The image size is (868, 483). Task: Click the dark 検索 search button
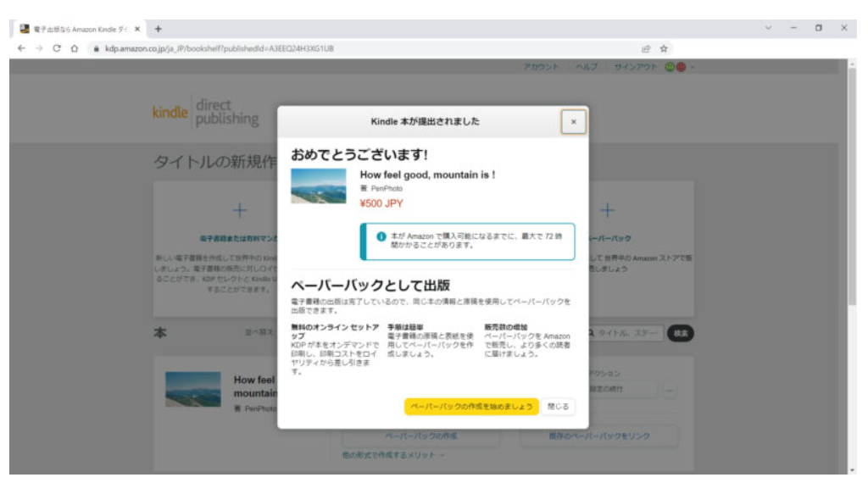[x=681, y=333]
